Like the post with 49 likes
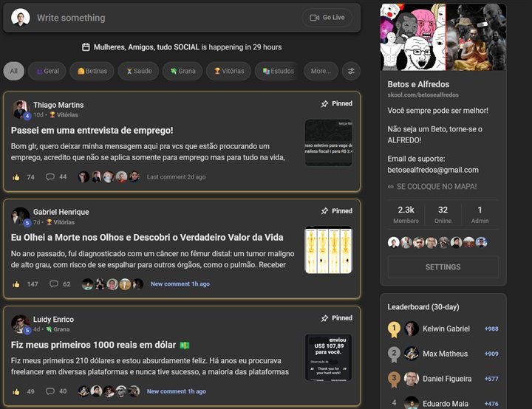Image resolution: width=532 pixels, height=409 pixels. tap(16, 392)
